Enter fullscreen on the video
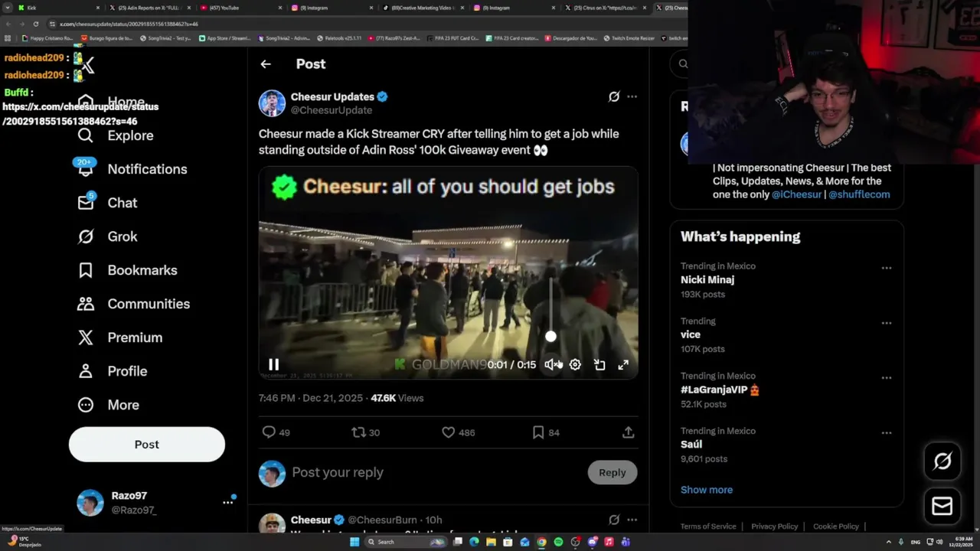 click(x=623, y=365)
